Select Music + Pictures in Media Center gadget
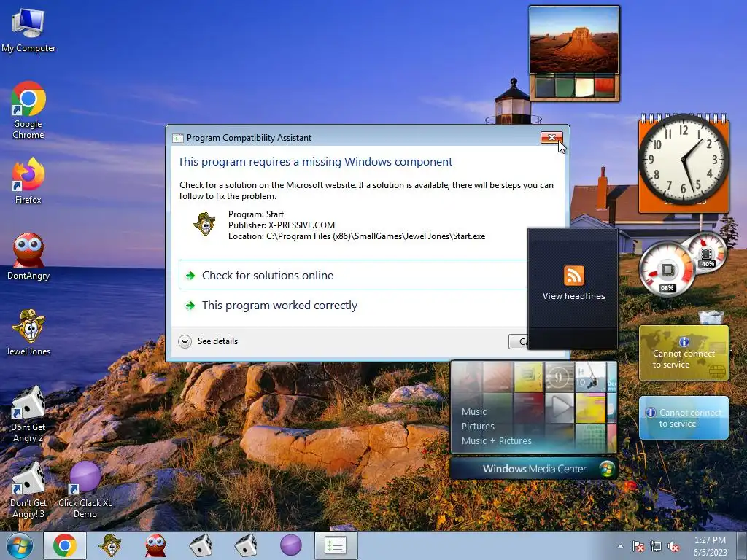Viewport: 747px width, 560px height. 496,440
